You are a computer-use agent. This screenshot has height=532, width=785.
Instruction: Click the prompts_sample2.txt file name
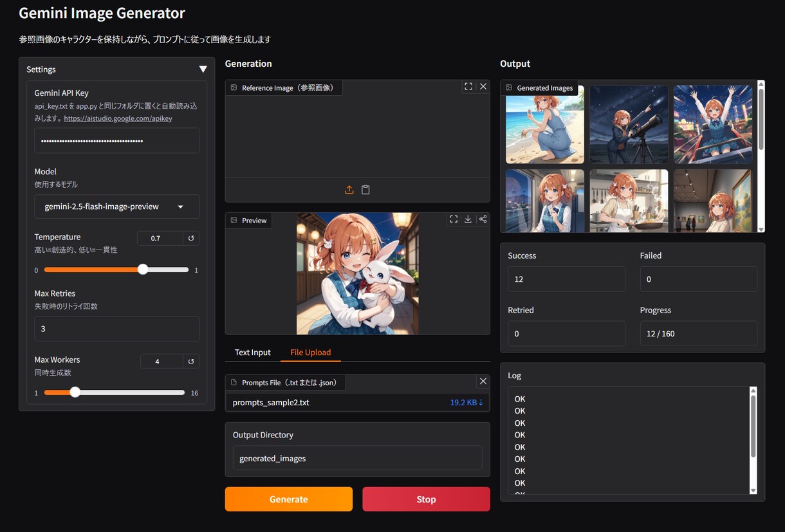pyautogui.click(x=271, y=403)
